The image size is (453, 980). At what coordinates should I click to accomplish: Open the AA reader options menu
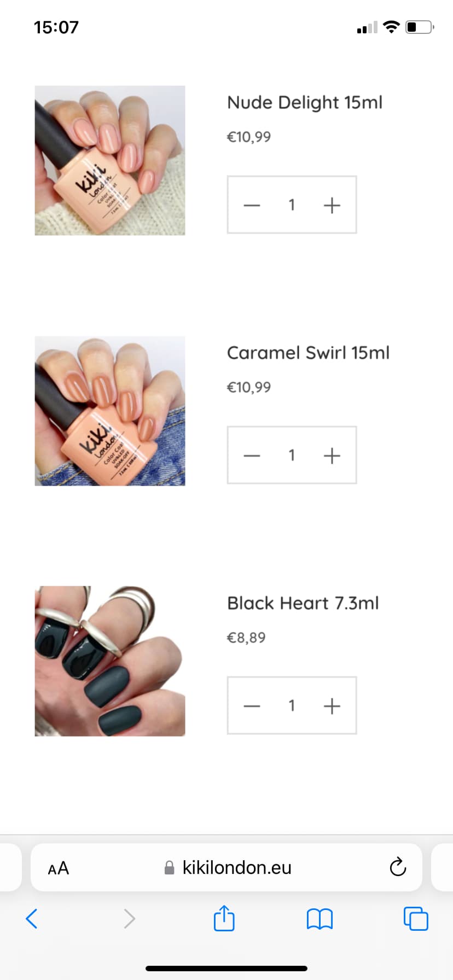[59, 868]
